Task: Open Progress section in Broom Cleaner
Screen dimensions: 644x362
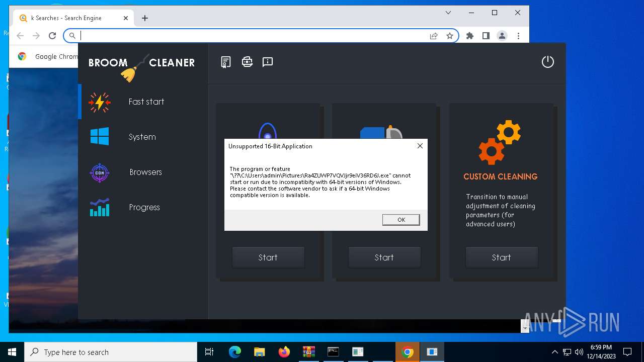Action: [x=143, y=207]
